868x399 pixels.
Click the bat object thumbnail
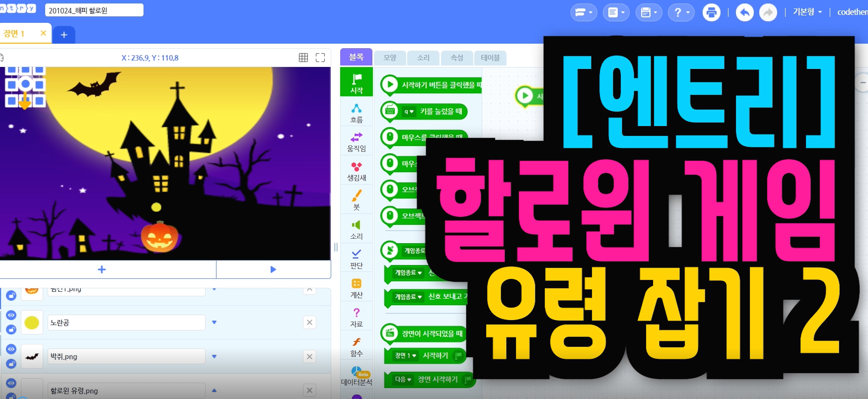[32, 356]
